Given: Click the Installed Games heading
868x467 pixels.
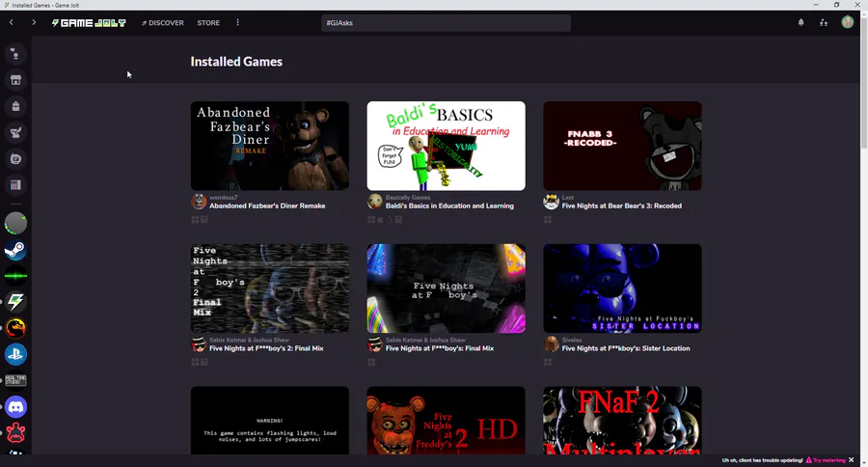Looking at the screenshot, I should coord(236,62).
